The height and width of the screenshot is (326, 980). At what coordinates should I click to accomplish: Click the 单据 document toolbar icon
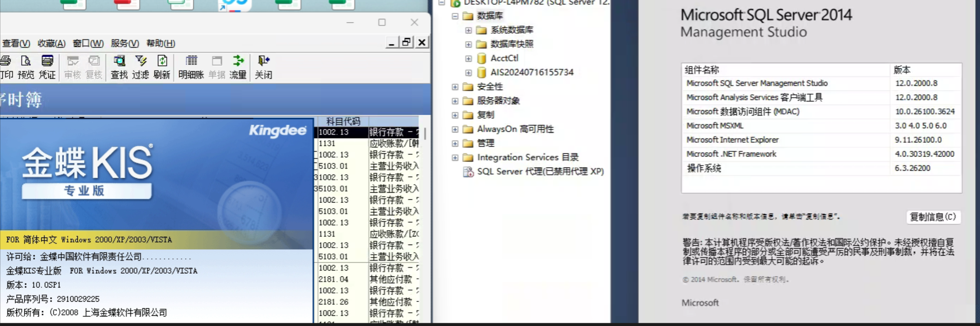coord(217,67)
